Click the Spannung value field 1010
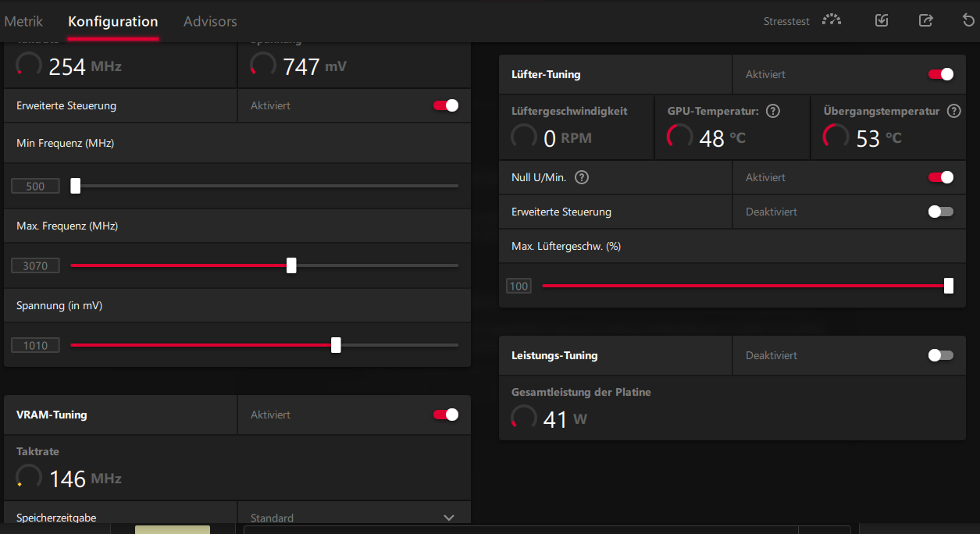The image size is (980, 534). coord(35,346)
